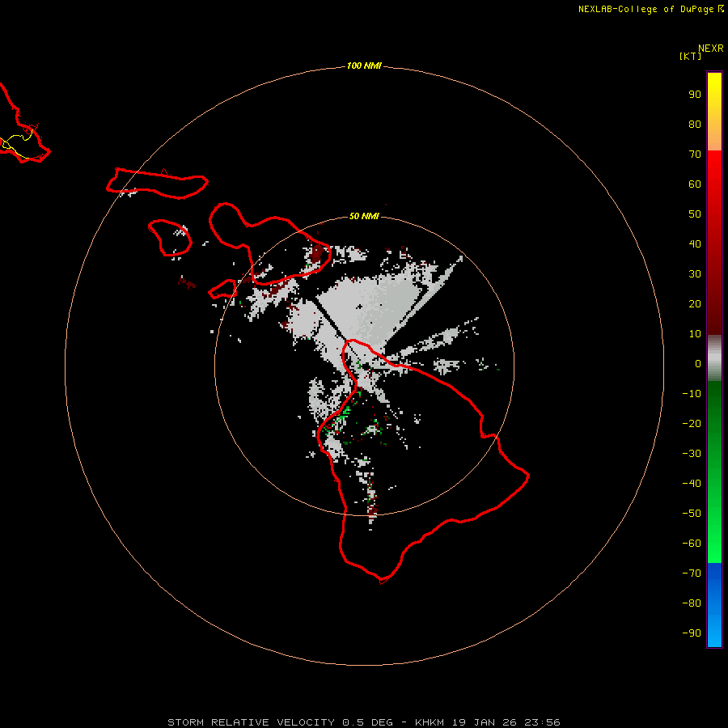Click the 20 value on the velocity scale

(x=695, y=304)
